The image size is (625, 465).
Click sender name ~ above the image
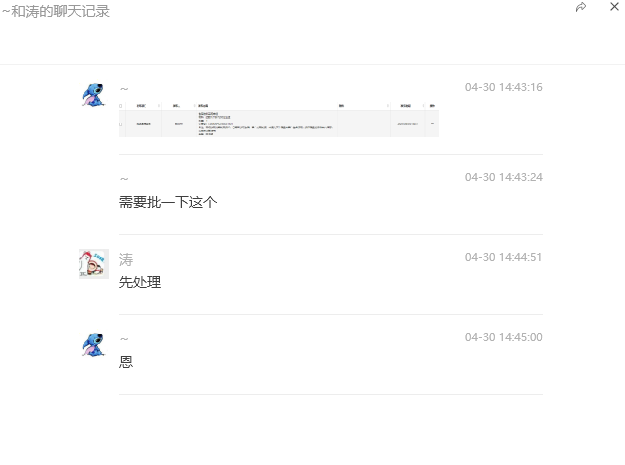(x=124, y=89)
